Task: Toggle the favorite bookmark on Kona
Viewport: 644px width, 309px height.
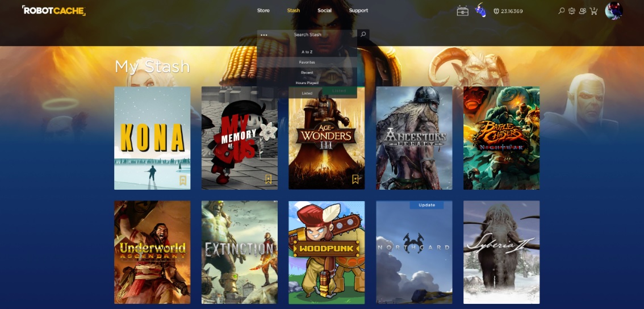Action: point(183,180)
